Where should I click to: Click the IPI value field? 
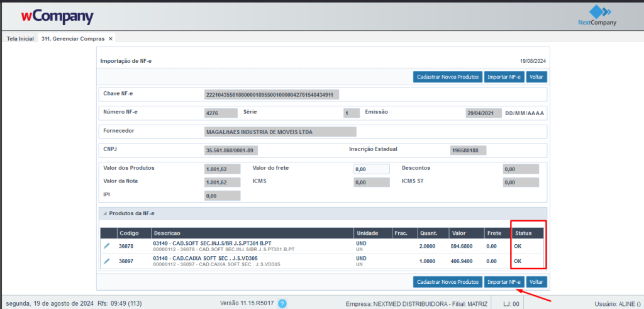click(x=222, y=196)
